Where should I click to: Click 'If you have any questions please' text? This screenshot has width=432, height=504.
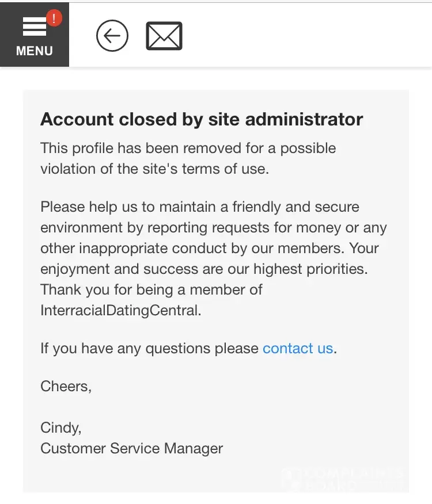coord(149,348)
